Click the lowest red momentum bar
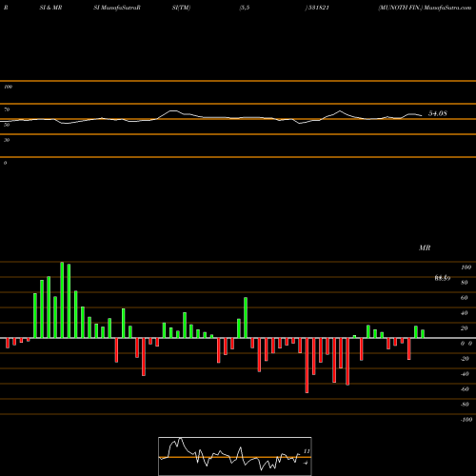This screenshot has width=476, height=476. [307, 366]
